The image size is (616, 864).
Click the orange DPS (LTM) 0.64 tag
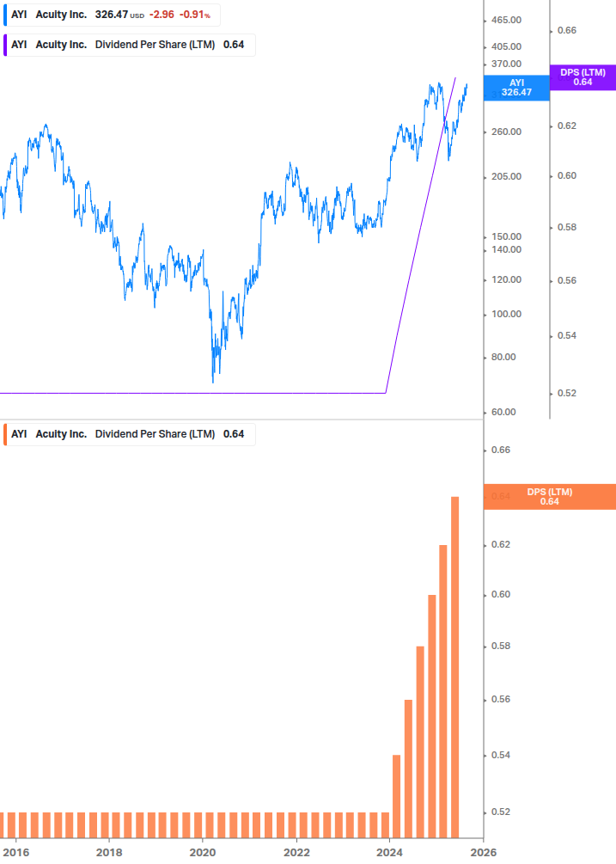(549, 496)
